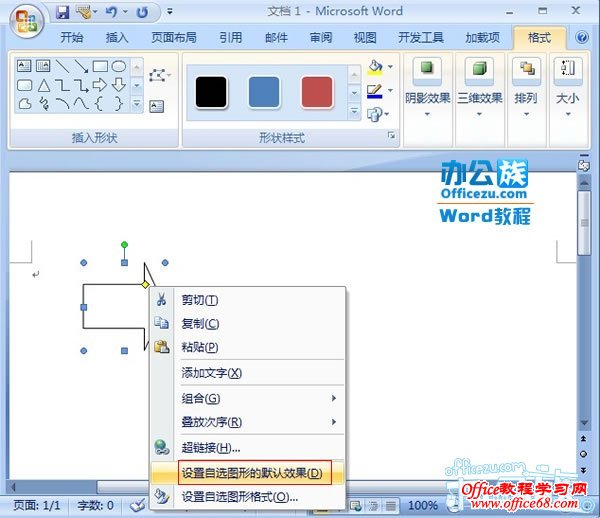Choose the left brace shape
The width and height of the screenshot is (600, 518).
(x=99, y=103)
